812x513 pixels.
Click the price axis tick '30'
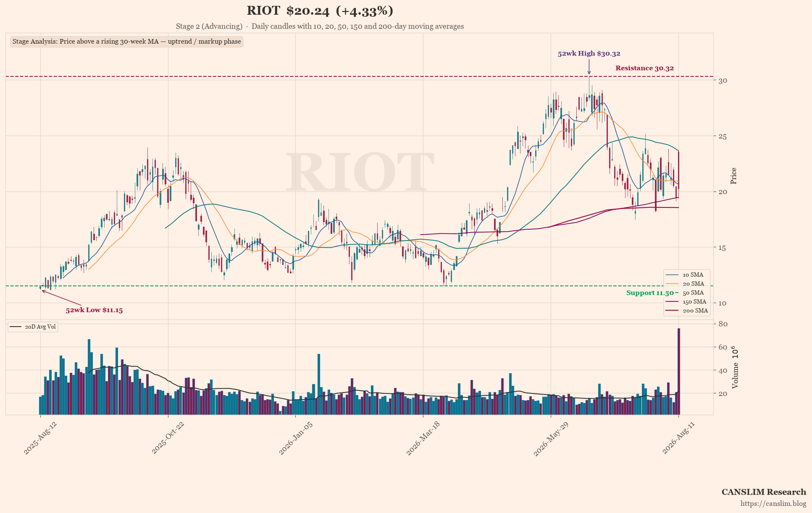[x=723, y=81]
